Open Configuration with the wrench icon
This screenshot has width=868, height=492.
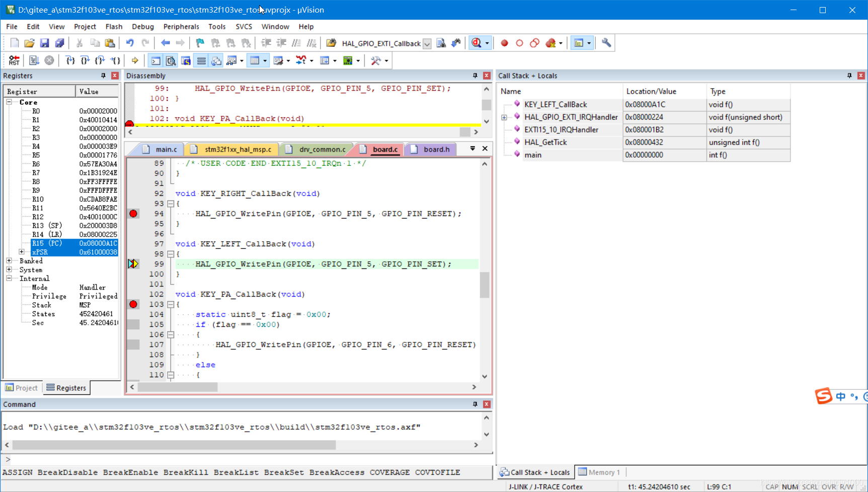[x=606, y=43]
